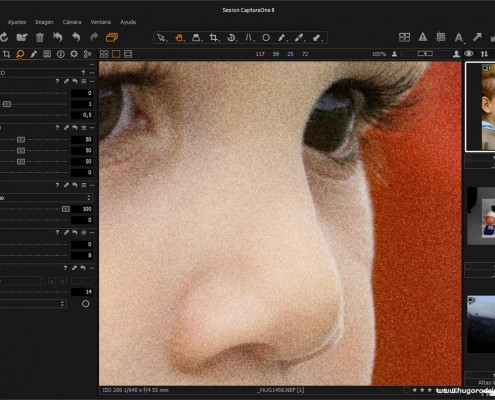Select the vertical lines keystone tool
The height and width of the screenshot is (400, 495).
click(249, 38)
